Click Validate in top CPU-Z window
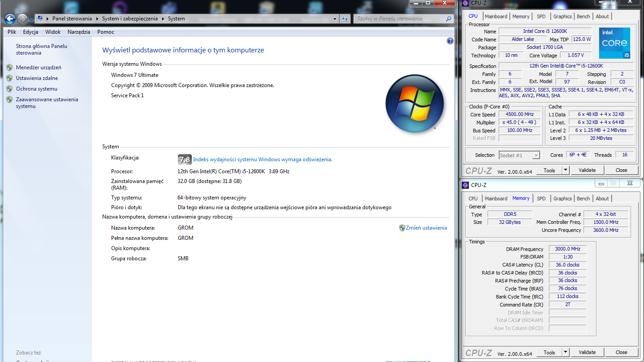644x362 pixels. click(x=587, y=170)
